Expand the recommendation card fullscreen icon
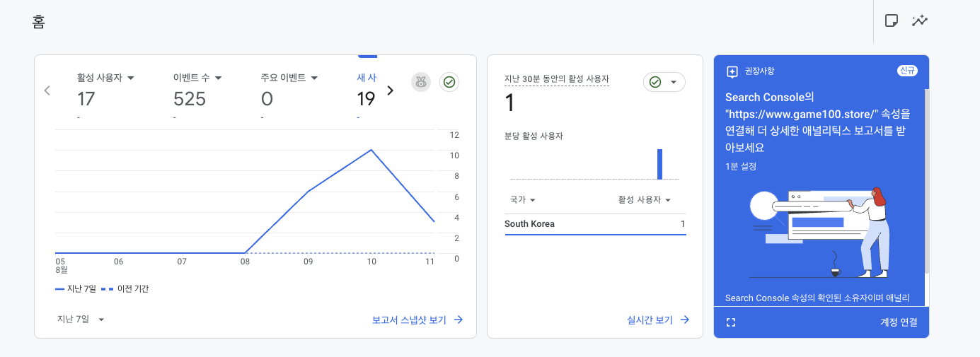 (x=732, y=322)
